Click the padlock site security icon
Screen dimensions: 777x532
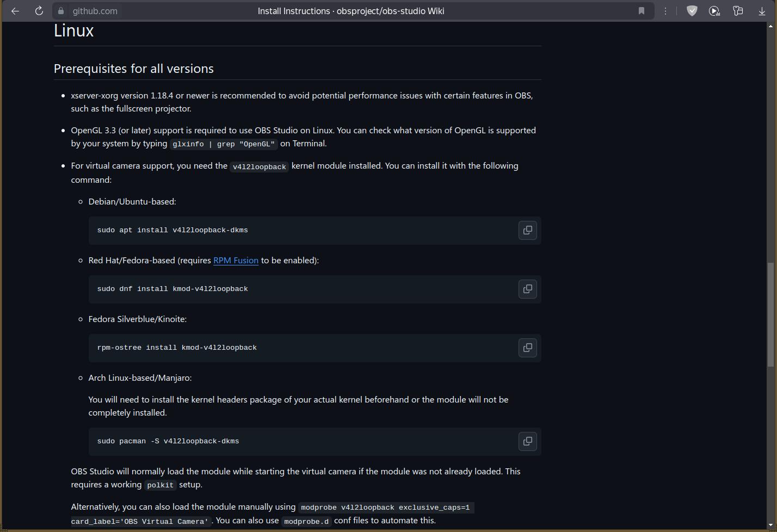[61, 11]
